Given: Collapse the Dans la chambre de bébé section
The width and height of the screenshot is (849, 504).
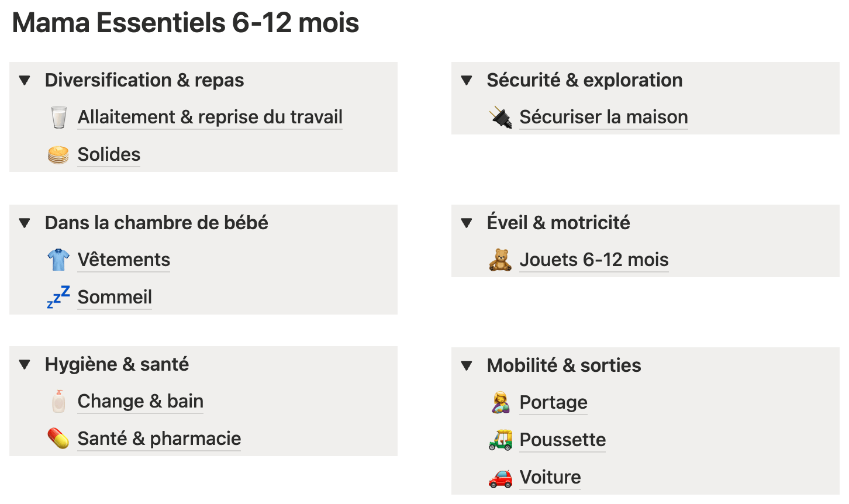Looking at the screenshot, I should (25, 223).
